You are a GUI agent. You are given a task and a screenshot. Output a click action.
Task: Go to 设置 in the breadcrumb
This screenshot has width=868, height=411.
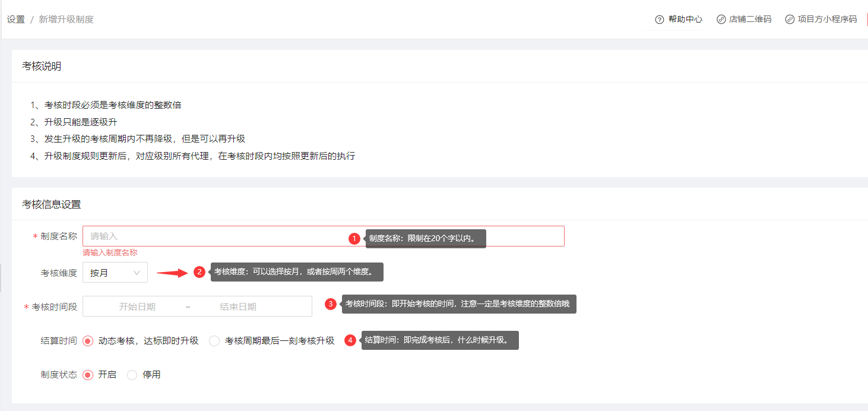pyautogui.click(x=16, y=20)
